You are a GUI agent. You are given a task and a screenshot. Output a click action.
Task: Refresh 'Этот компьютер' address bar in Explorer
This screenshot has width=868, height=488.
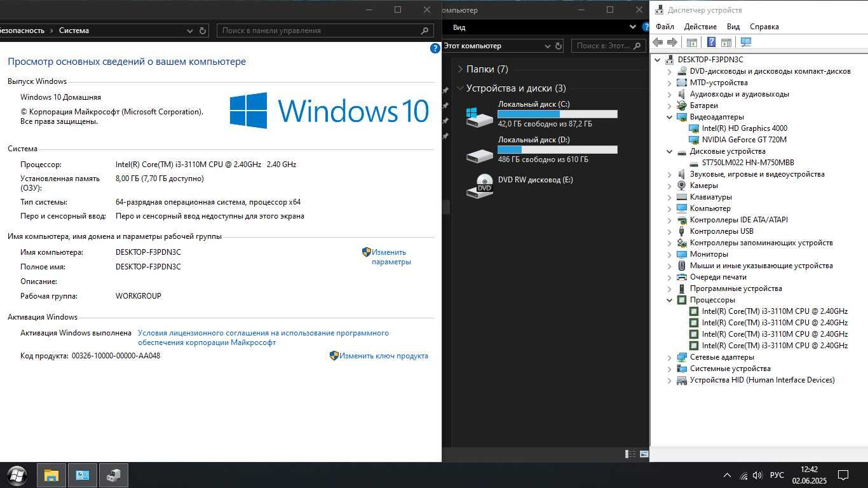tap(559, 46)
